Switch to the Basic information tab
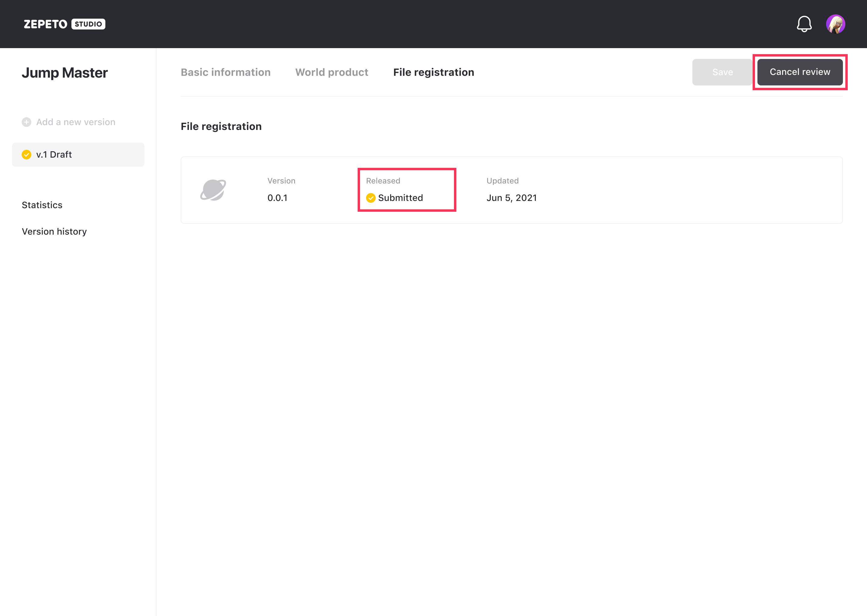The image size is (867, 616). point(225,72)
